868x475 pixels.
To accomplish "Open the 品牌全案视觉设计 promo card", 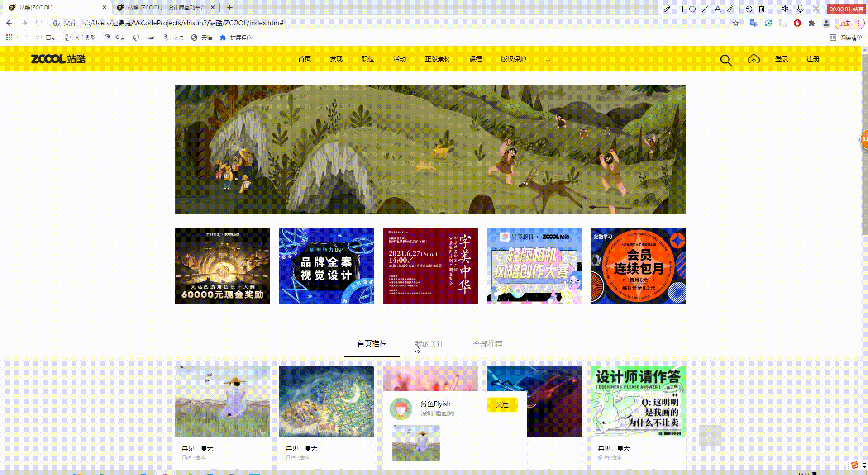I will point(326,266).
